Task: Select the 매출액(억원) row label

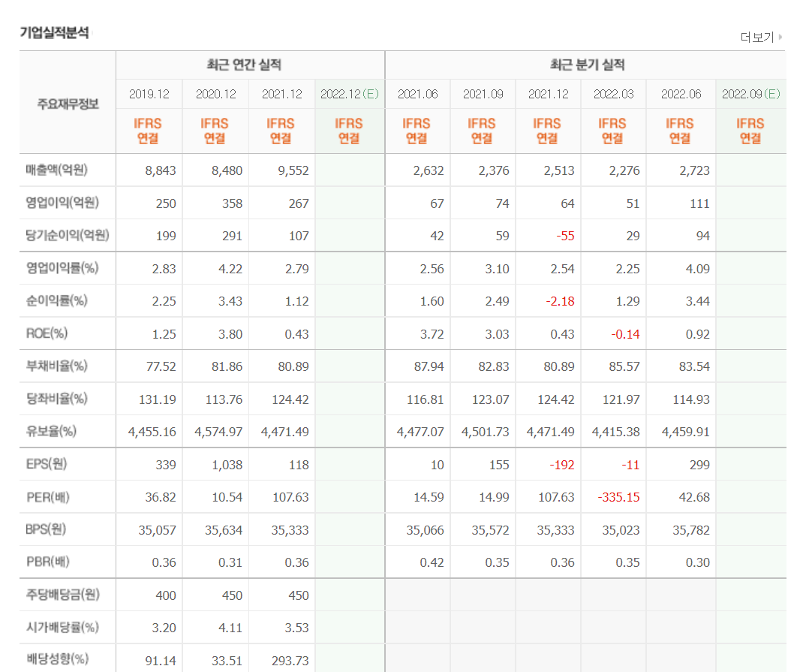Action: point(56,170)
